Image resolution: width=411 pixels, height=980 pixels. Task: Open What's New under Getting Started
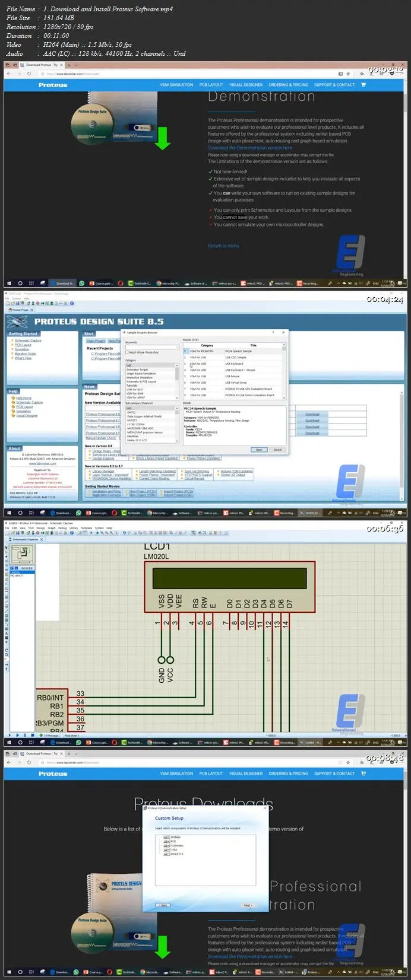pos(23,358)
